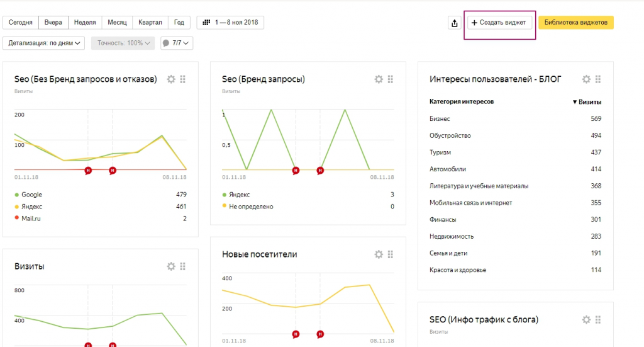Toggle Яндекс series in Бренд запросы legend
644x347 pixels.
239,195
